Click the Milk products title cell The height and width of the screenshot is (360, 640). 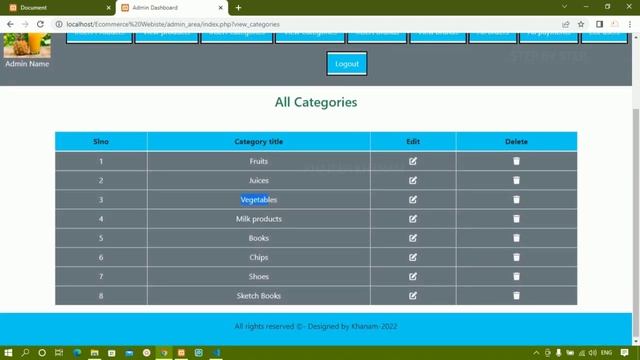pyautogui.click(x=259, y=219)
